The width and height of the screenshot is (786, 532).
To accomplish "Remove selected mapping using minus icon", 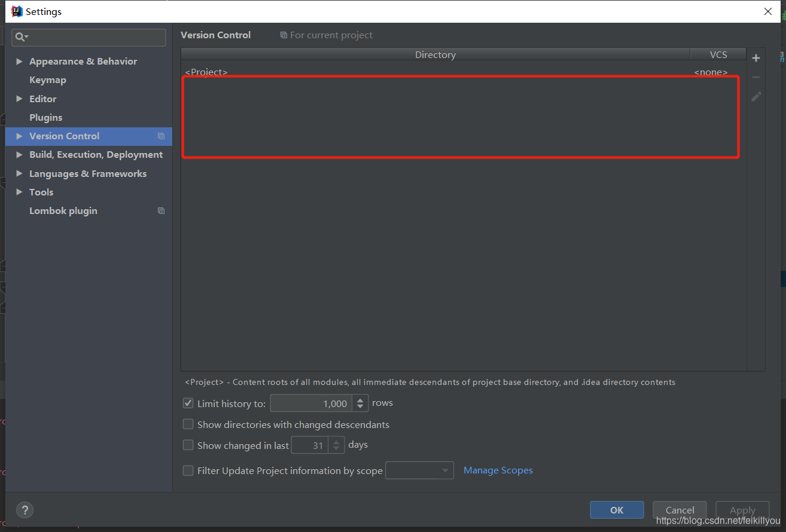I will [755, 77].
